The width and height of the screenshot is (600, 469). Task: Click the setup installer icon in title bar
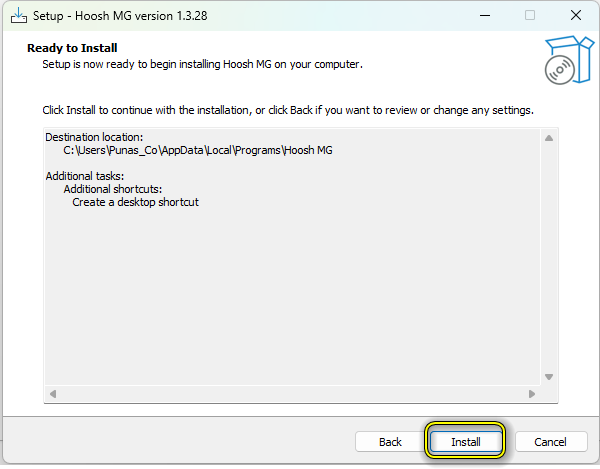pyautogui.click(x=18, y=16)
